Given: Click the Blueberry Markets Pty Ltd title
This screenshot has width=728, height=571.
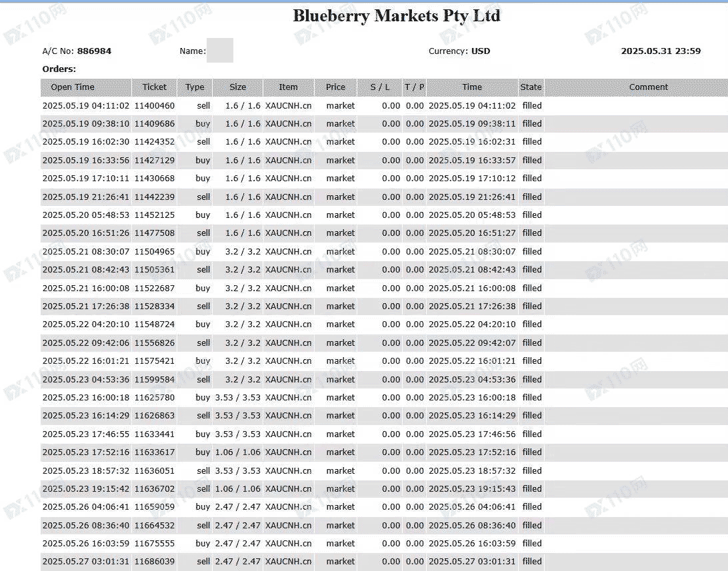Looking at the screenshot, I should [x=396, y=16].
